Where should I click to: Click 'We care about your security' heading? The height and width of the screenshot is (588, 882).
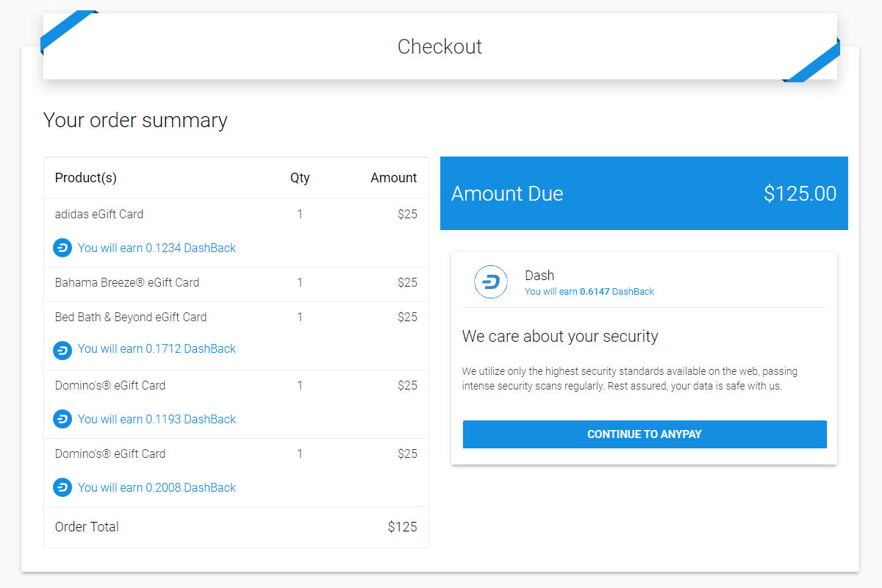pos(560,337)
